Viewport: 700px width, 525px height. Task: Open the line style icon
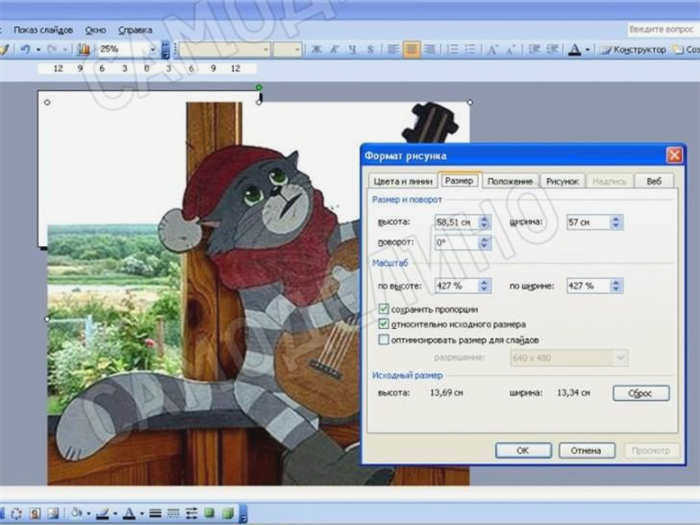tap(155, 513)
